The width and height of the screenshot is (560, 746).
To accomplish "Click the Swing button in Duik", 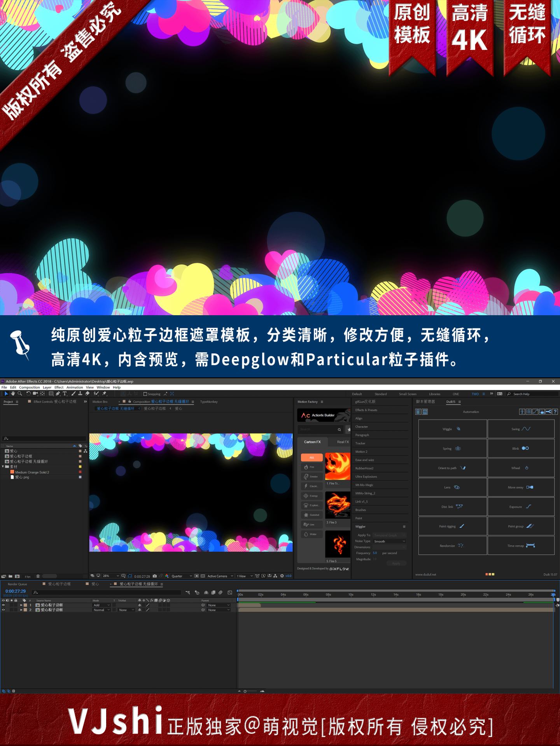I will point(521,429).
